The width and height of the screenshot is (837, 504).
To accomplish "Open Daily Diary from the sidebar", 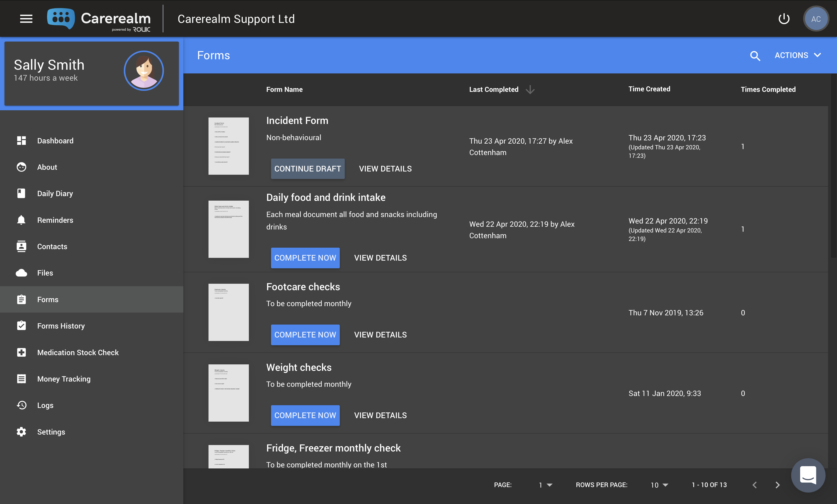I will [92, 193].
